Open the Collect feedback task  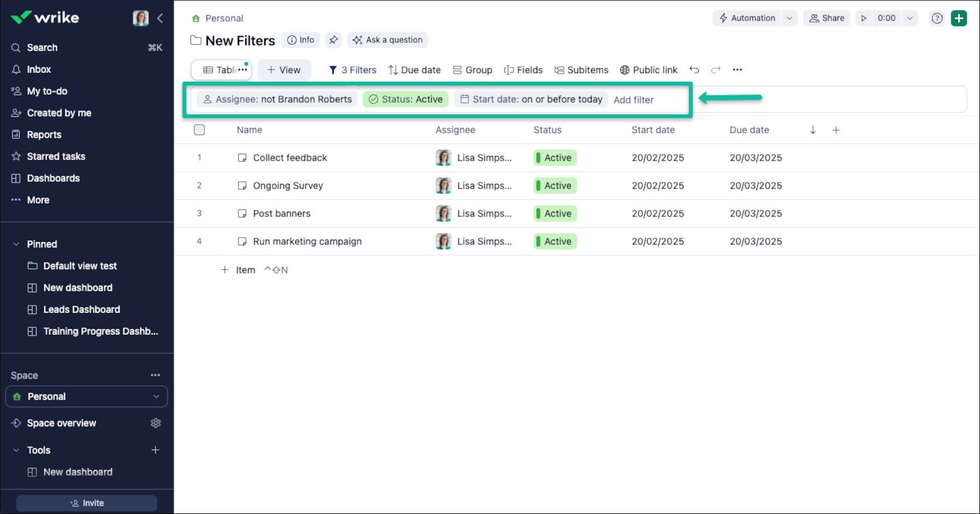[x=290, y=158]
